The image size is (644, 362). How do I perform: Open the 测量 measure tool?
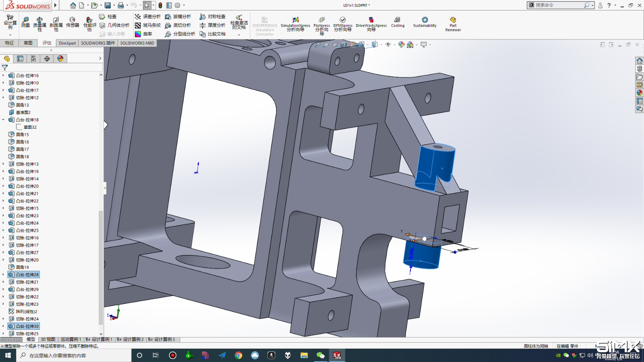[25, 22]
